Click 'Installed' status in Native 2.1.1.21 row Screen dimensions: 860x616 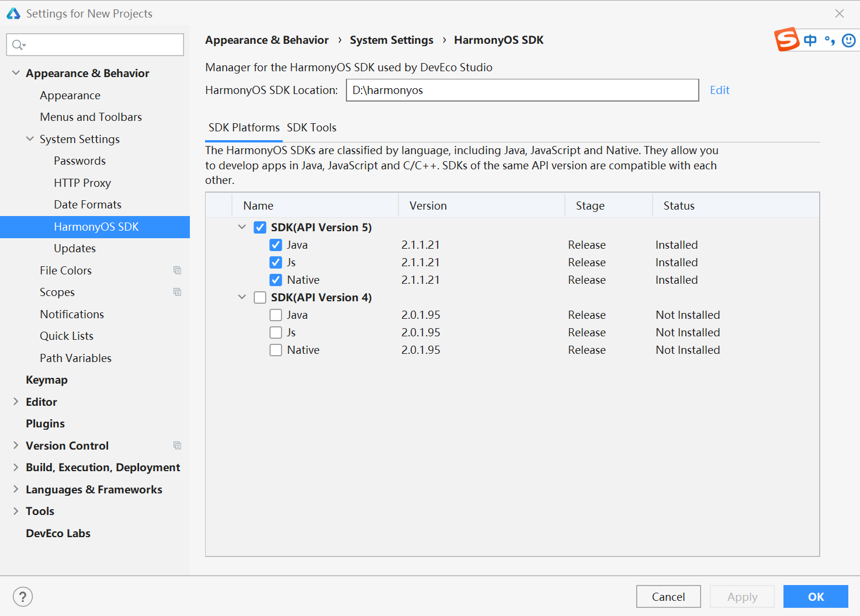click(x=677, y=280)
